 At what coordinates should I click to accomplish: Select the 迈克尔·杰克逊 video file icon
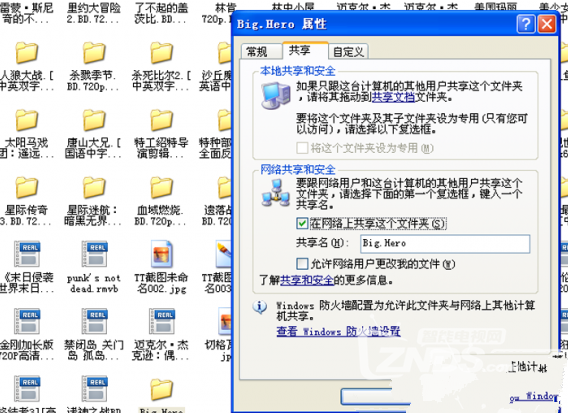162,321
